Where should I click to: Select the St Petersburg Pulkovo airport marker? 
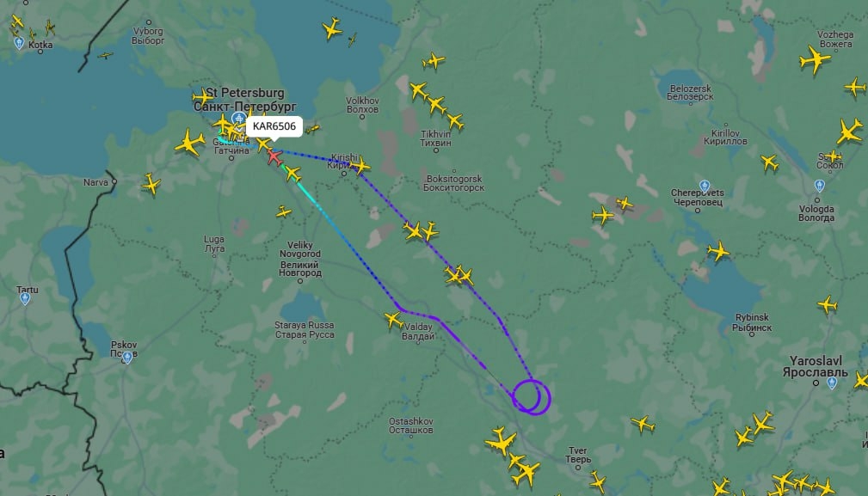238,119
